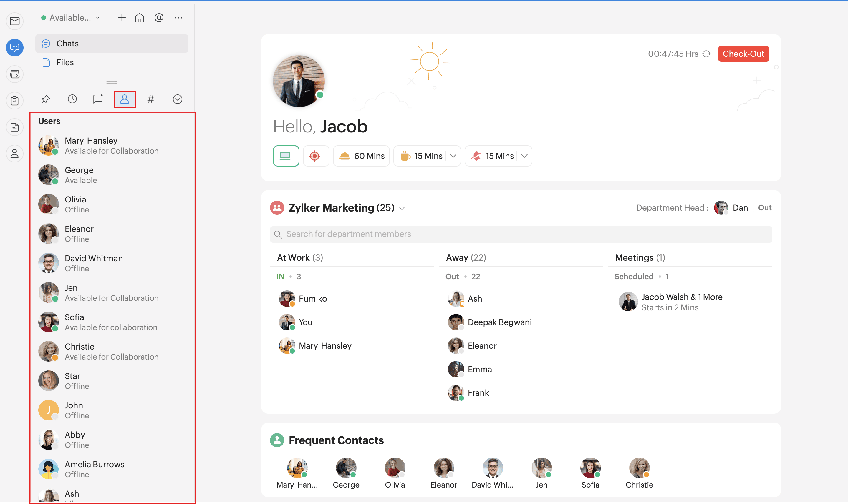Expand the coffee break 15 Mins dropdown

pyautogui.click(x=453, y=156)
